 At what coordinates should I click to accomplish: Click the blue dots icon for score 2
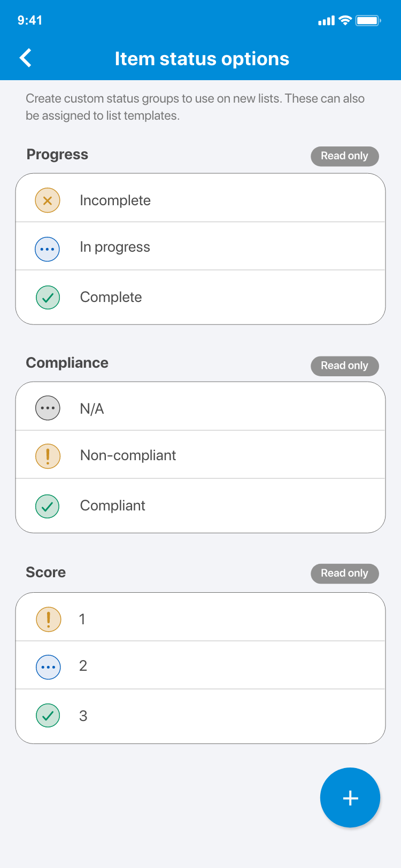click(x=48, y=667)
